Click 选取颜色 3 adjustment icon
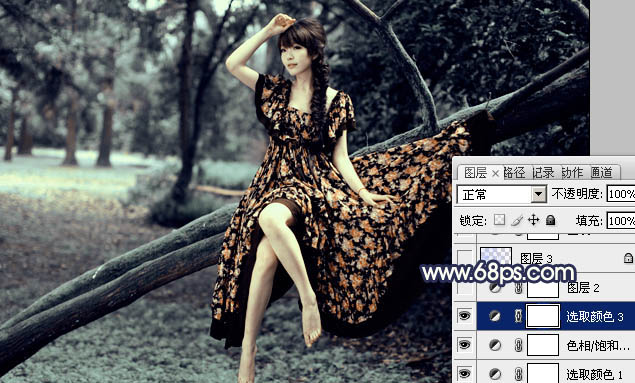This screenshot has height=383, width=635. (495, 316)
